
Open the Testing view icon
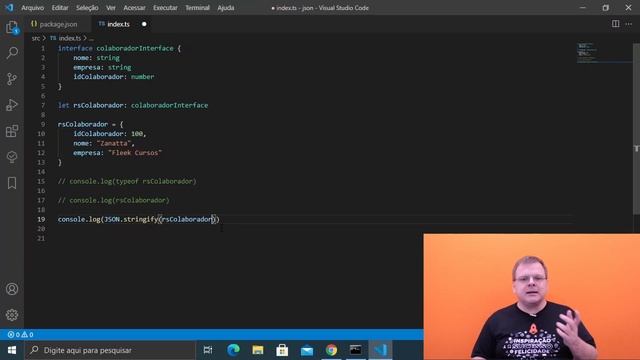point(12,157)
